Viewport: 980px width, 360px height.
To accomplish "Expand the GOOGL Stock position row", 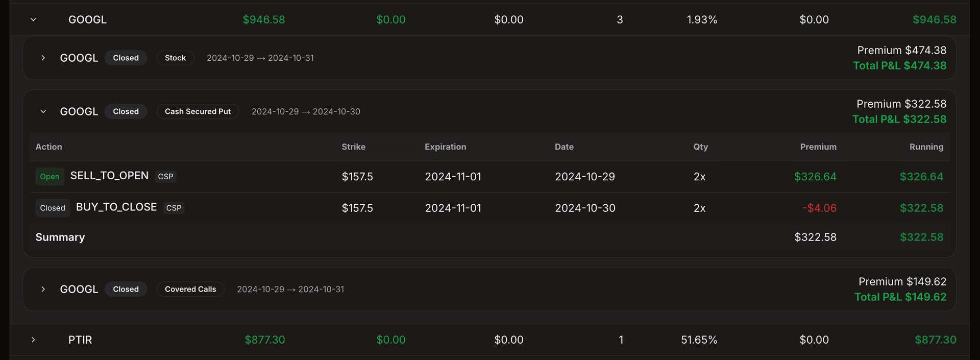I will pyautogui.click(x=43, y=58).
